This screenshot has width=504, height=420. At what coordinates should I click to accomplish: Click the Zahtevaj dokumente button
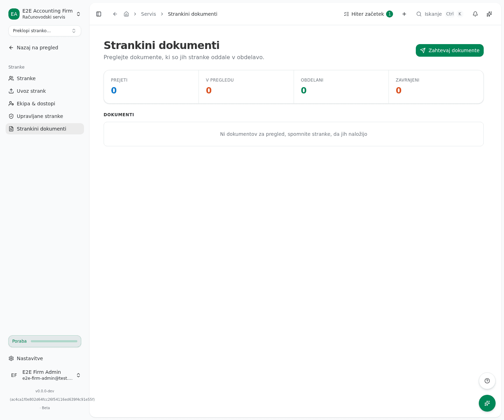[x=450, y=50]
